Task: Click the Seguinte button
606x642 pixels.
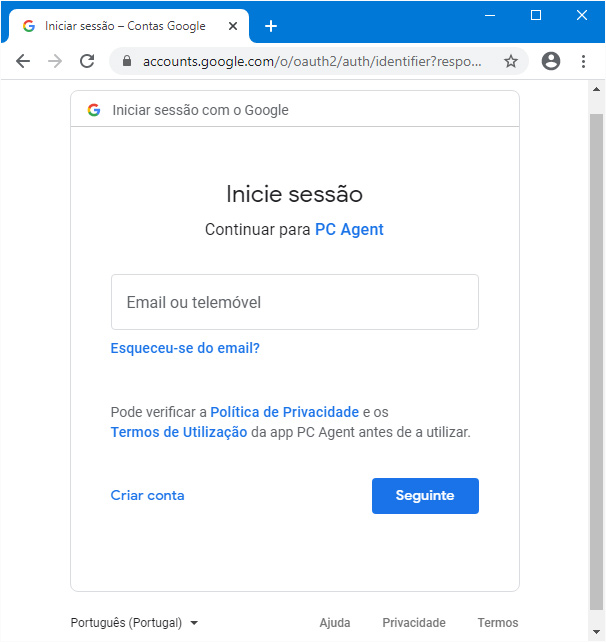Action: [425, 495]
